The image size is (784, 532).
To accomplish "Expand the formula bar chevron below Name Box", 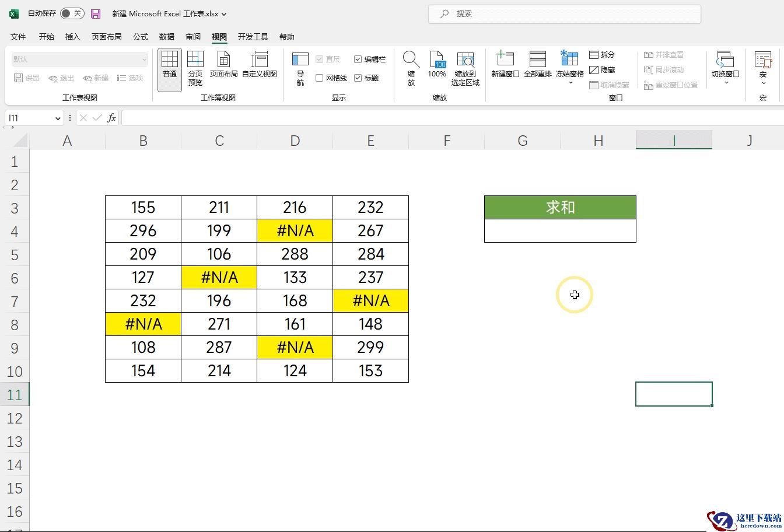I will tap(12, 127).
